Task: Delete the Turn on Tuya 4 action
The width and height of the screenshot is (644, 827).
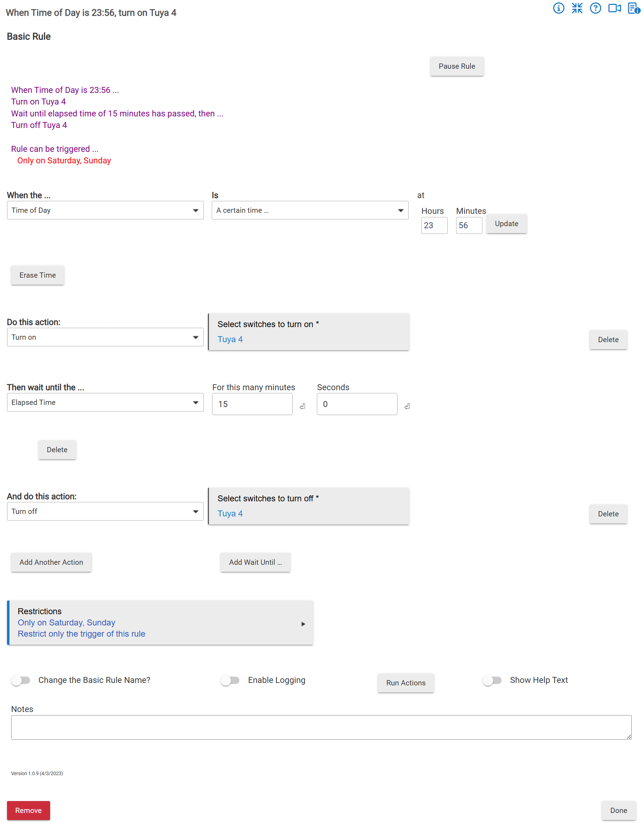Action: (608, 340)
